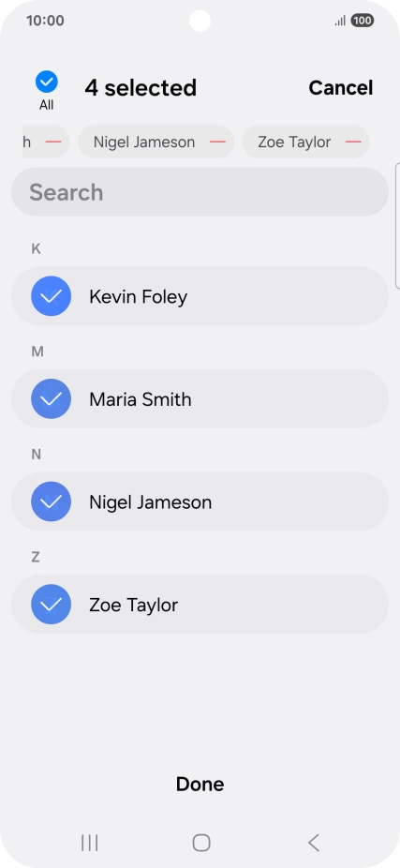
Task: Tap the Nigel Jameson chip label
Action: [x=144, y=142]
